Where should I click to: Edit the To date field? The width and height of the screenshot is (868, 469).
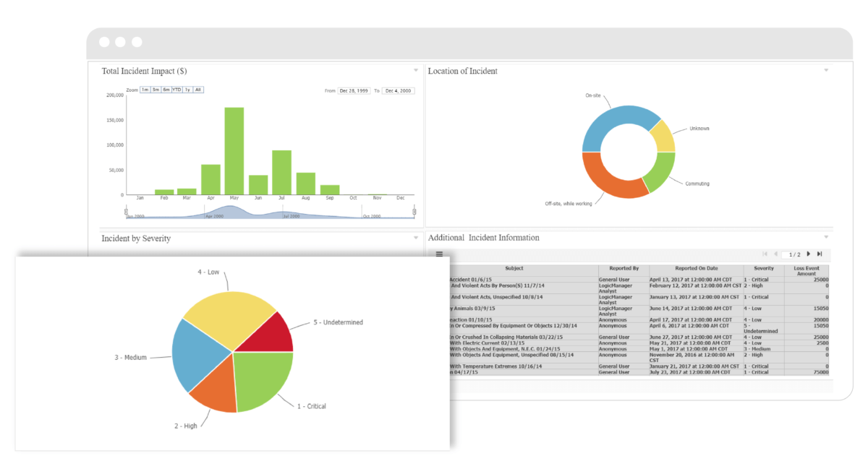(398, 91)
